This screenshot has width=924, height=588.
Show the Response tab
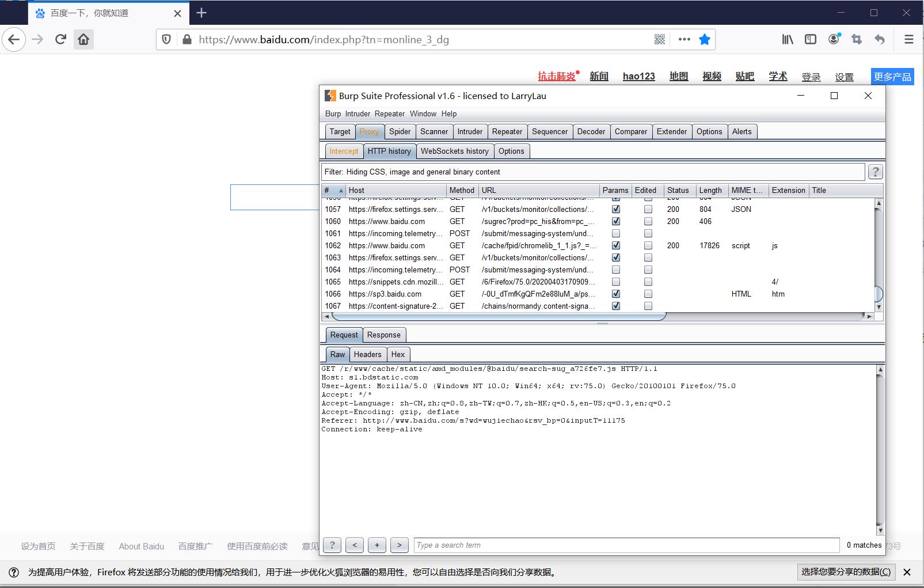383,335
